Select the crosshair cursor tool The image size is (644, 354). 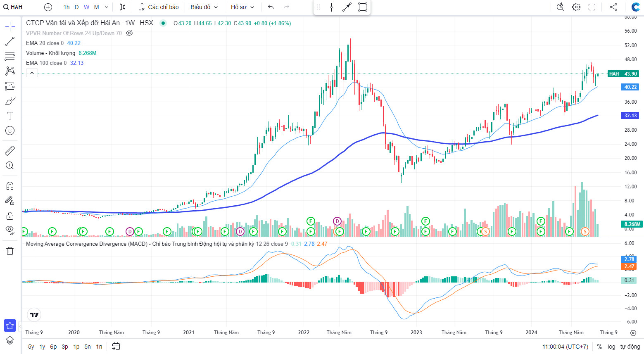[x=10, y=27]
